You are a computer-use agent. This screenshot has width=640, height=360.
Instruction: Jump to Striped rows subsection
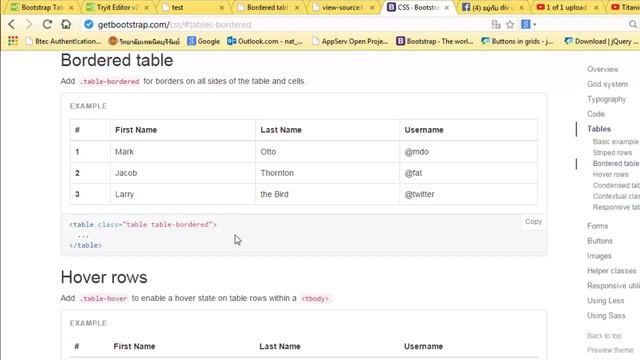612,153
